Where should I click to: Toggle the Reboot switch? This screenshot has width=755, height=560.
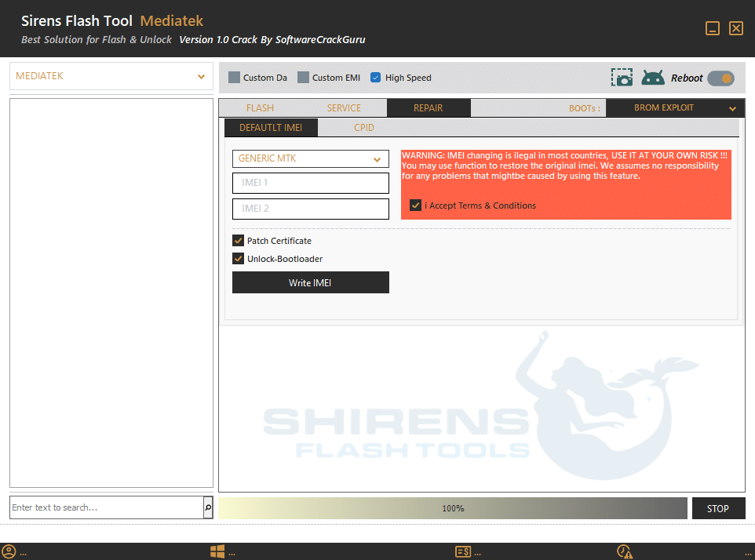(720, 78)
